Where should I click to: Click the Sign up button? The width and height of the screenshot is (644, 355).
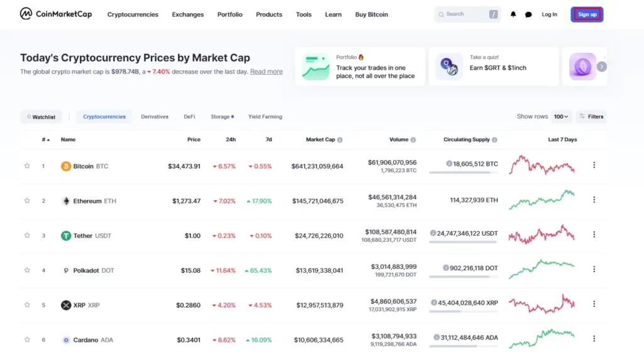point(587,14)
